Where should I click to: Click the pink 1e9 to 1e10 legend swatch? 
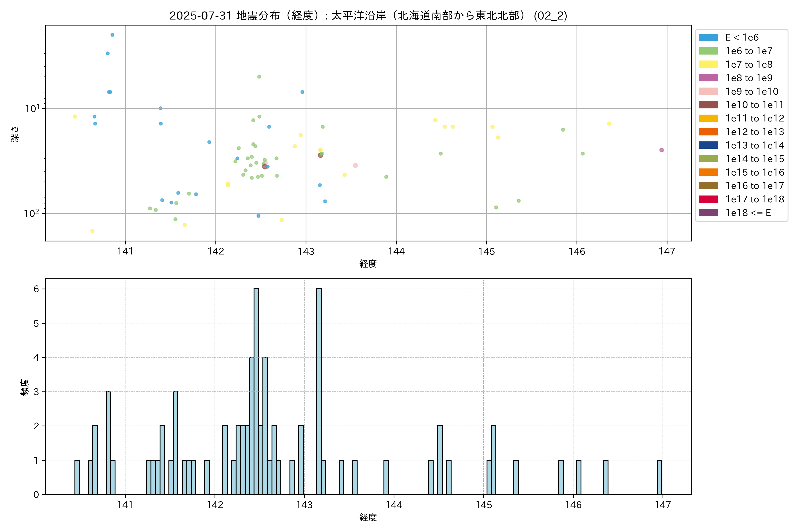pyautogui.click(x=708, y=91)
